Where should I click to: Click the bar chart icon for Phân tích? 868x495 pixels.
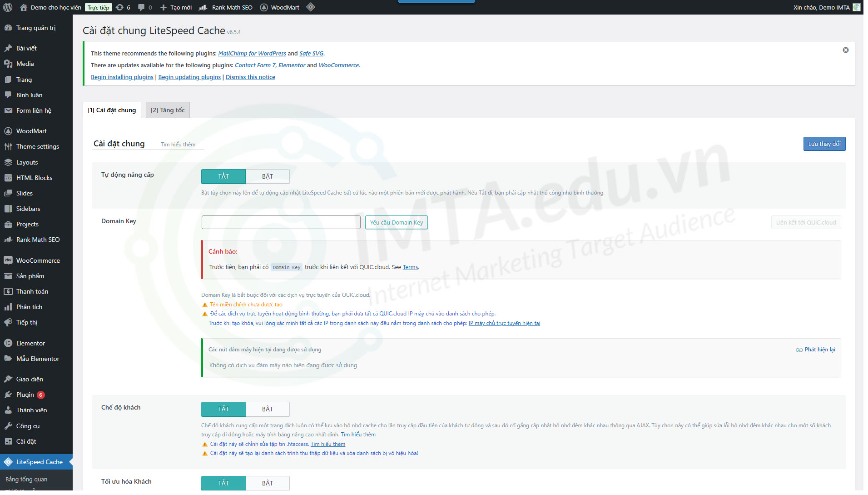(x=8, y=307)
